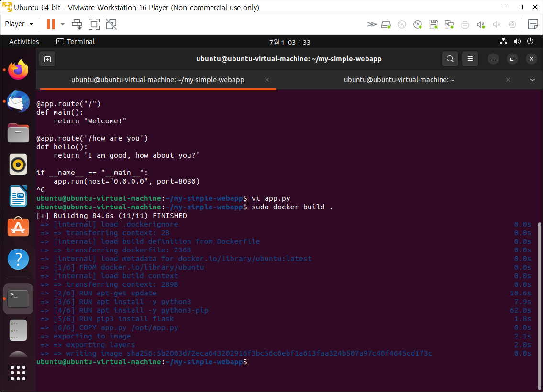The width and height of the screenshot is (543, 392).
Task: Click the terminal search magnifier button
Action: pos(450,59)
